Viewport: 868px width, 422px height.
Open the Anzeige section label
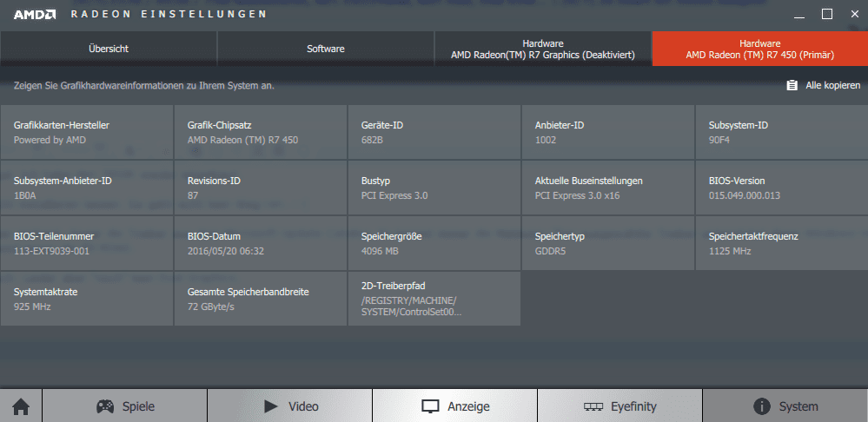pyautogui.click(x=468, y=407)
